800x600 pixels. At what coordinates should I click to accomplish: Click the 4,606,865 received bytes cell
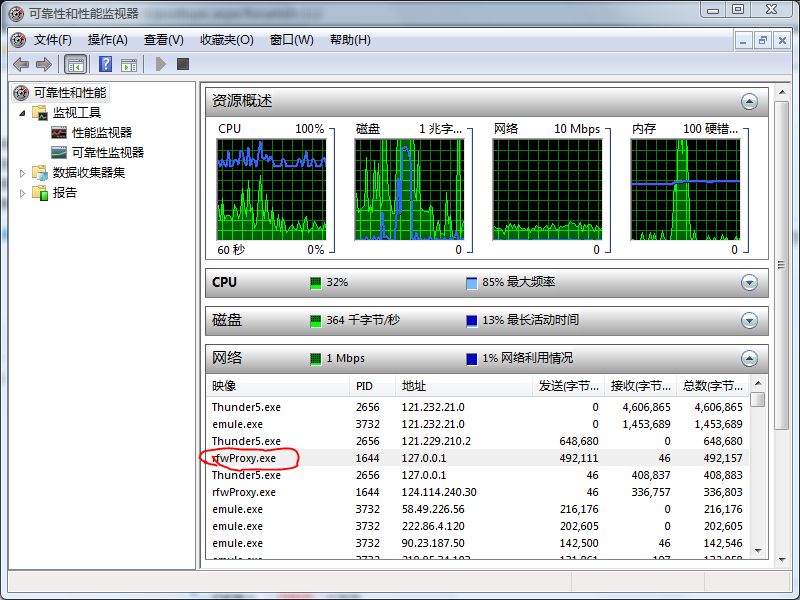[646, 407]
